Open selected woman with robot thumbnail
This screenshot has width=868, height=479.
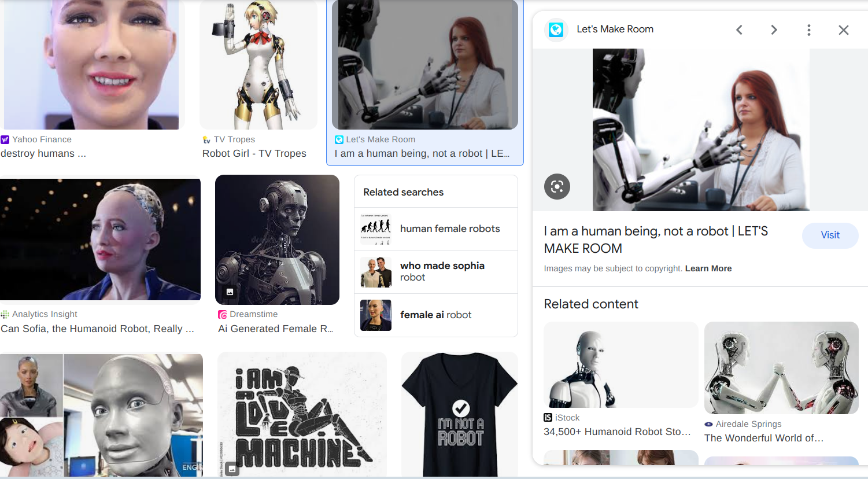click(x=425, y=64)
